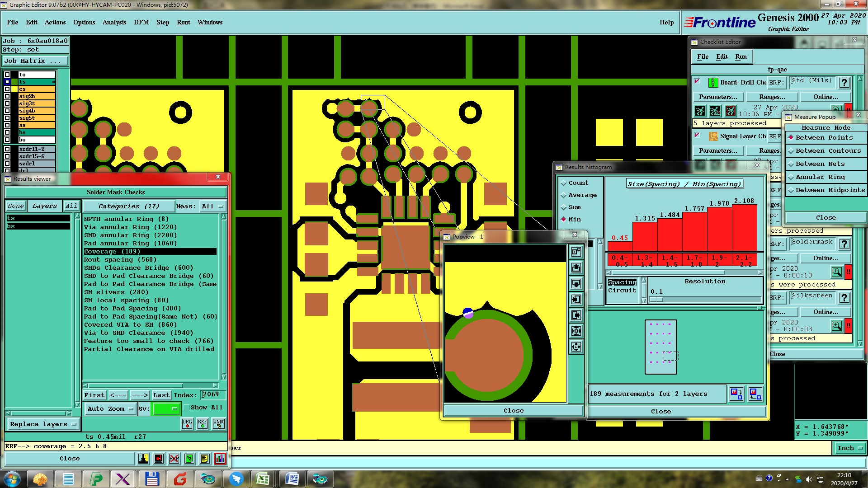Image resolution: width=868 pixels, height=488 pixels.
Task: Click the Soldermask magnifier results icon
Action: 836,272
